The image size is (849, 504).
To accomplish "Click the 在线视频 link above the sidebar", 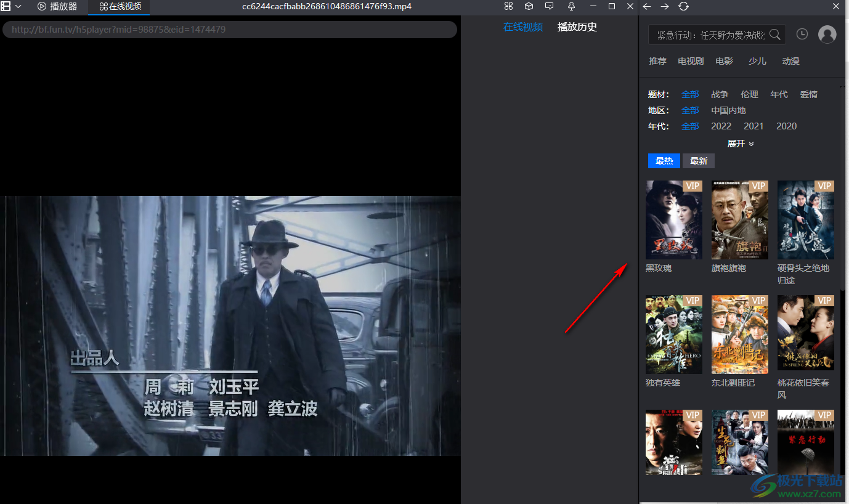I will point(522,27).
